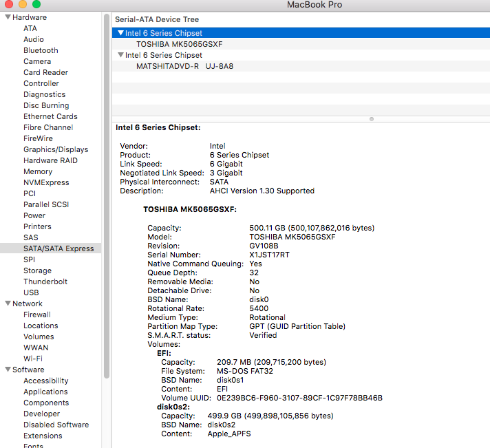Select Diagnostics in the sidebar
490x448 pixels.
(x=44, y=94)
